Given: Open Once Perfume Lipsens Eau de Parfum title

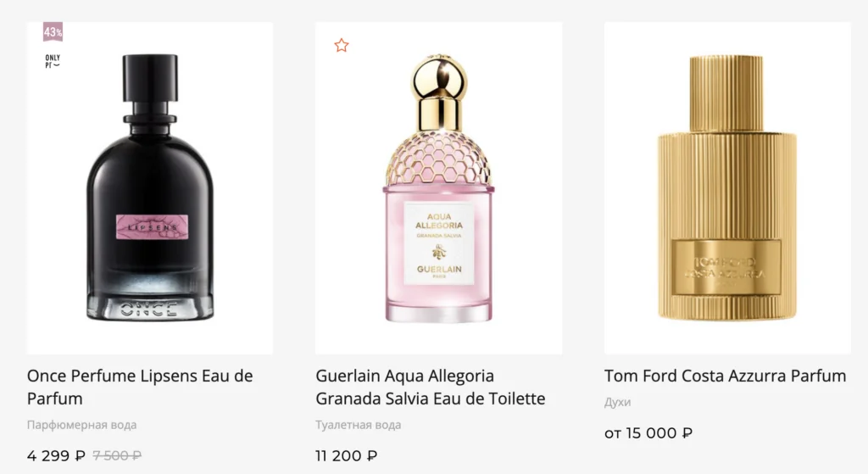Looking at the screenshot, I should (x=140, y=387).
